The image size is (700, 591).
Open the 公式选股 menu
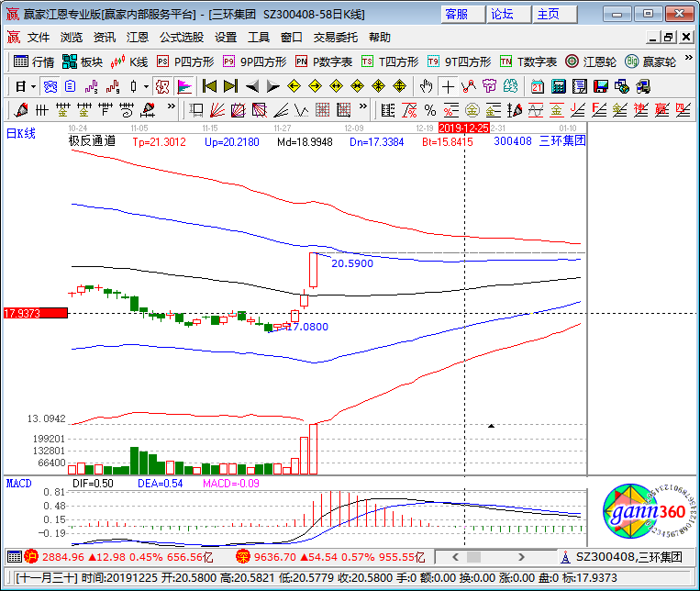[182, 37]
